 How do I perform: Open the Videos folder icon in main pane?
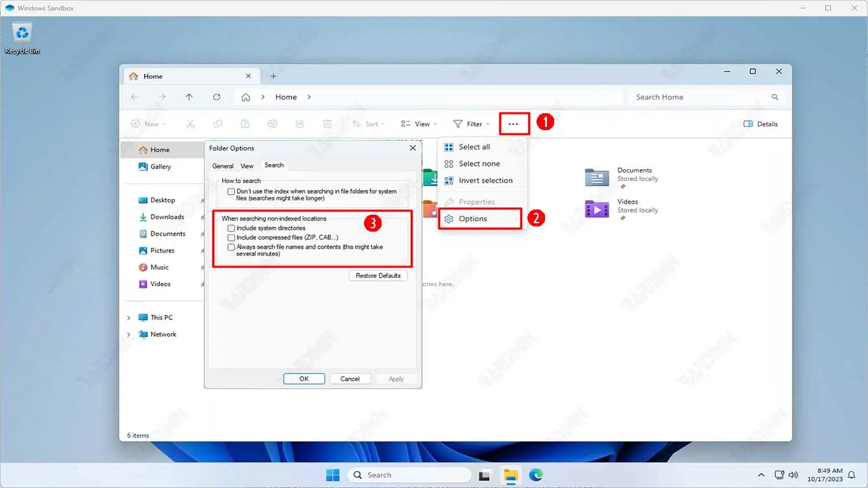pos(596,209)
